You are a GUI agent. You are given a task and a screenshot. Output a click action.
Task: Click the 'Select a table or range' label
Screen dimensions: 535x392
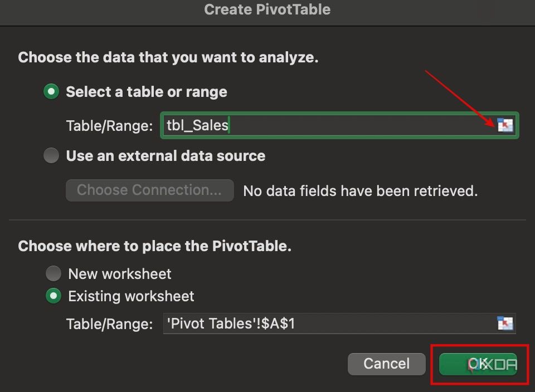pos(147,91)
